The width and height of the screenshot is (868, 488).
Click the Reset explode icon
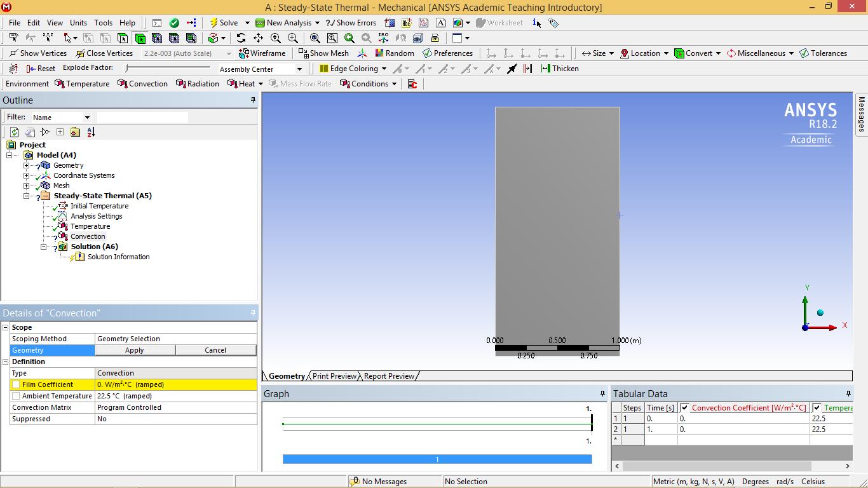pos(31,69)
